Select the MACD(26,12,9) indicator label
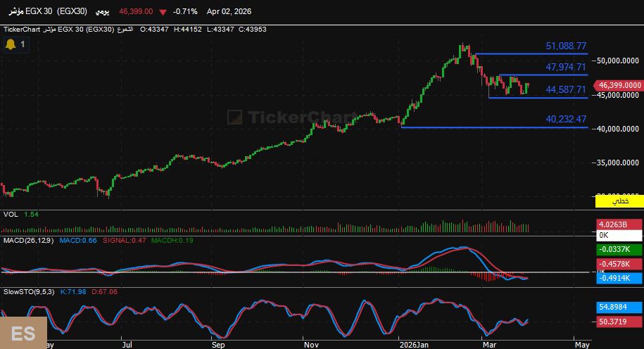The width and height of the screenshot is (644, 349). [28, 241]
